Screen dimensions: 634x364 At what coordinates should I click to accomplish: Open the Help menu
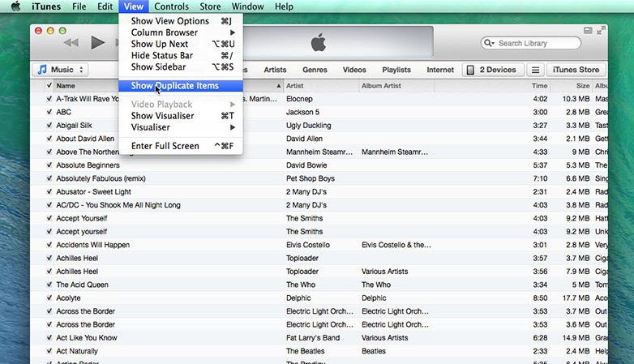click(284, 6)
